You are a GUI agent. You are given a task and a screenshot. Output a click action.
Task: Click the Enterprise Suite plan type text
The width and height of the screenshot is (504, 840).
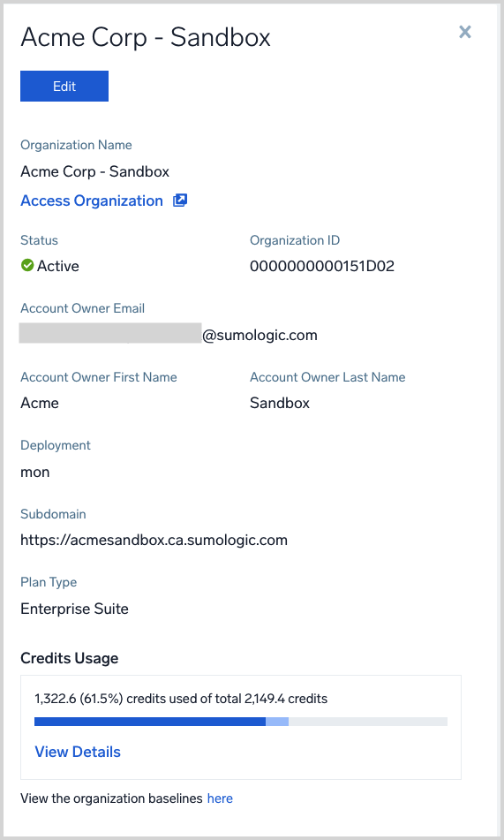74,609
